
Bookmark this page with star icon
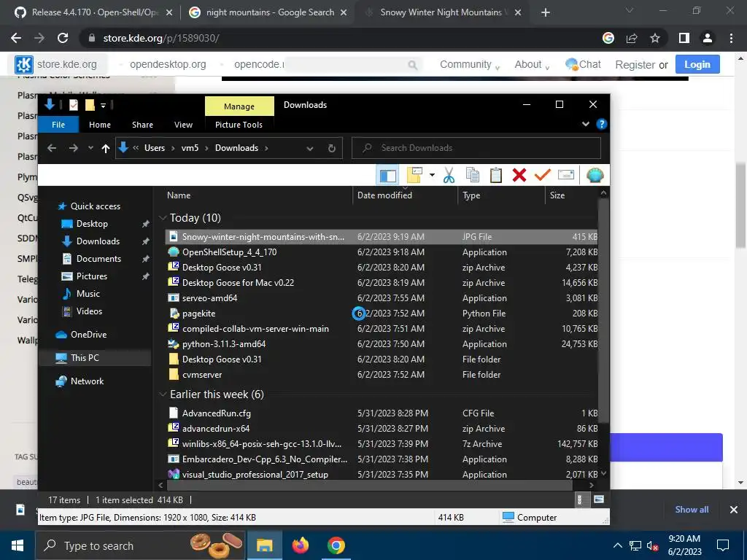pyautogui.click(x=655, y=38)
